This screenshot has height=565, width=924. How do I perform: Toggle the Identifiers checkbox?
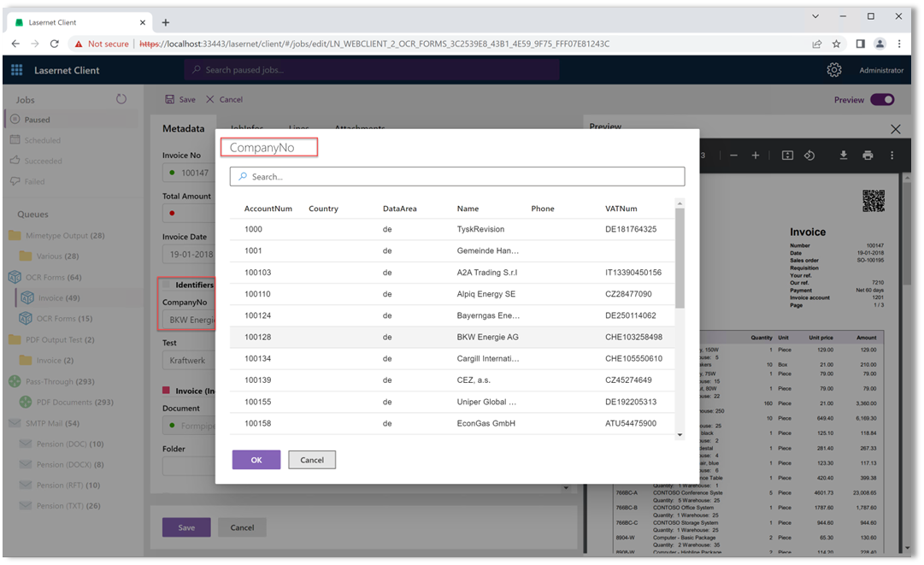[x=167, y=285]
